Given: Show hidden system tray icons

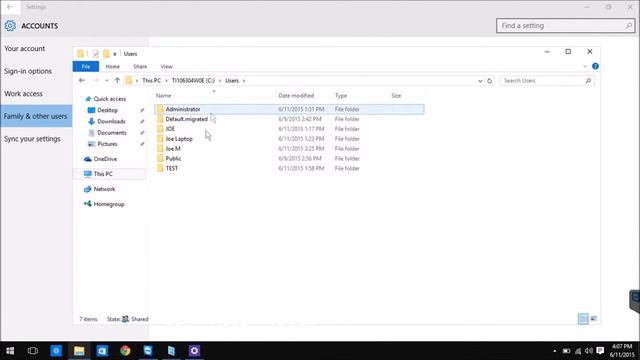Looking at the screenshot, I should (554, 351).
